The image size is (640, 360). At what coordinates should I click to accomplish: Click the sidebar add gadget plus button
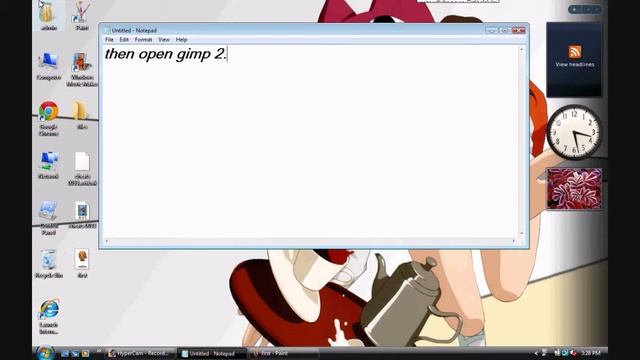click(574, 9)
